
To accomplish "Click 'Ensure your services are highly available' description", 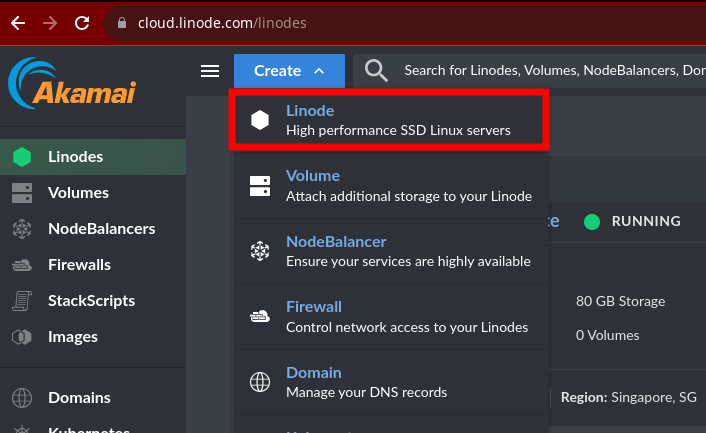I will [x=408, y=262].
